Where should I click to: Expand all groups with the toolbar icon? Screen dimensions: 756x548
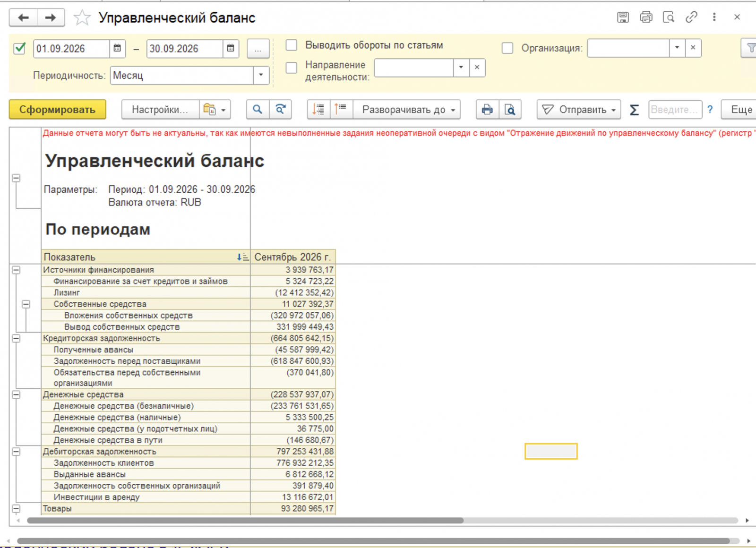341,110
